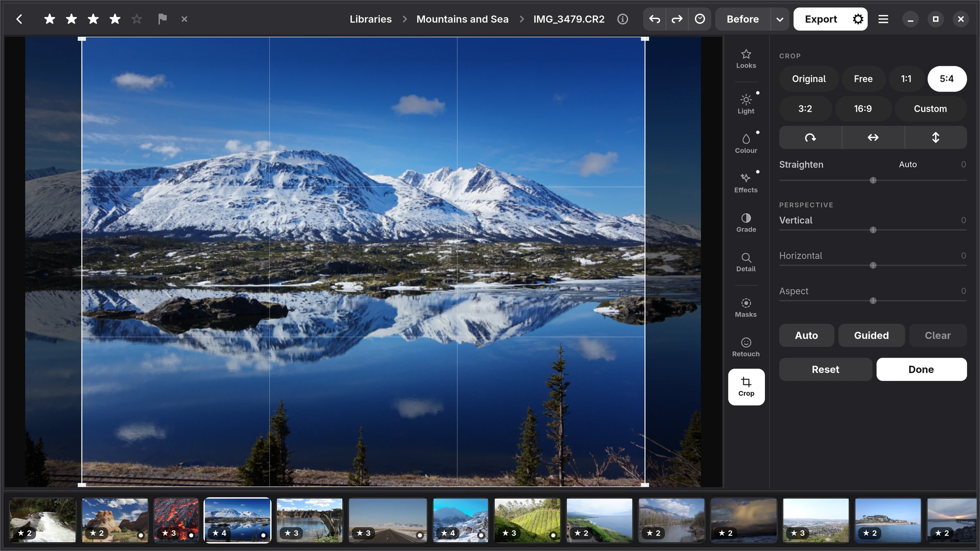Viewport: 980px width, 551px height.
Task: Redo the last edit
Action: [677, 19]
